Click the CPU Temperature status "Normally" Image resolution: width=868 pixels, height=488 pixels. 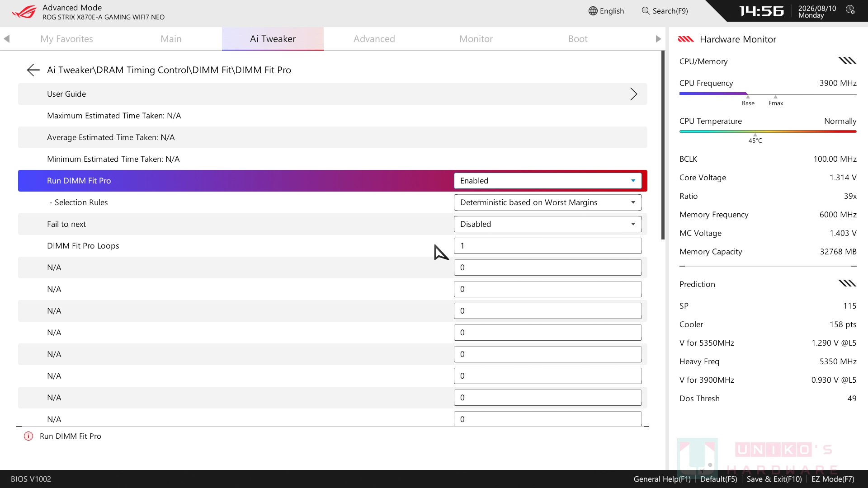tap(840, 121)
